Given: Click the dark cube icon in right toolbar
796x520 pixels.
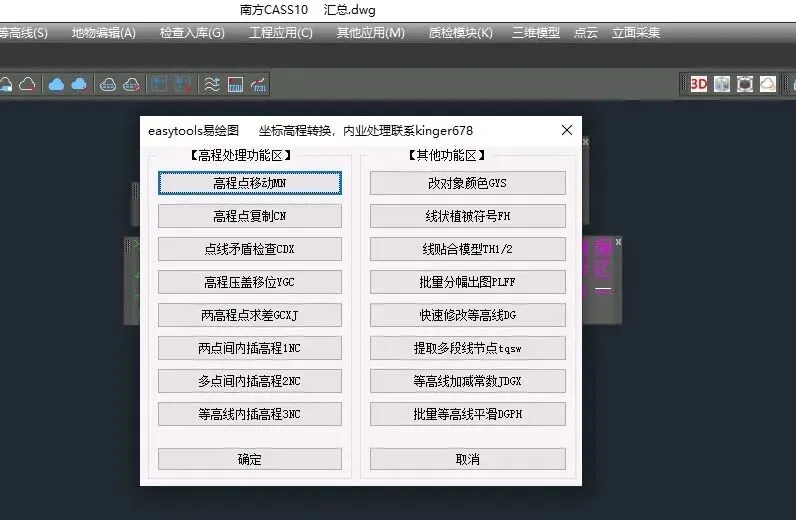Looking at the screenshot, I should (x=745, y=84).
